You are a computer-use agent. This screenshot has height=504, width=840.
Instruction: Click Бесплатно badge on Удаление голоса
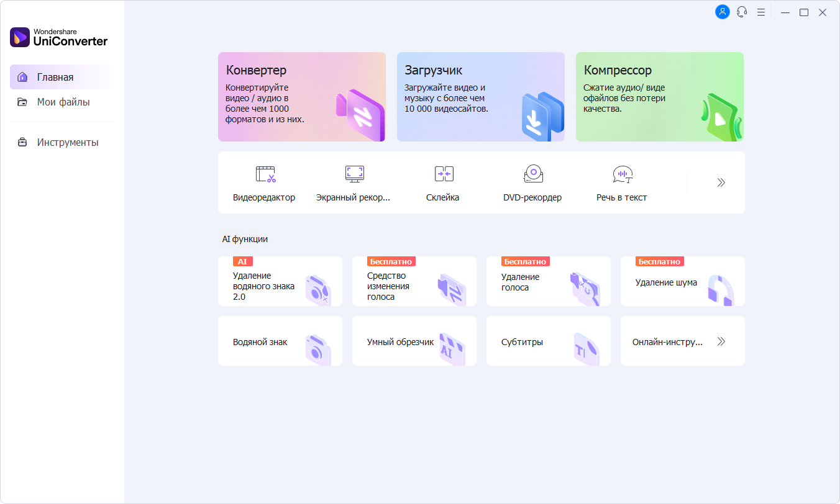pos(526,261)
